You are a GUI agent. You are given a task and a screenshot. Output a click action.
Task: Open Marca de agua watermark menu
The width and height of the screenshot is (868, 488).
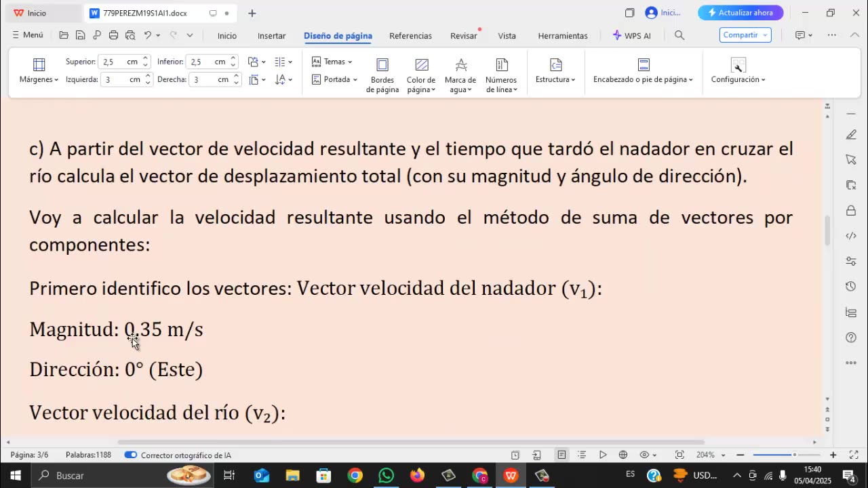460,75
